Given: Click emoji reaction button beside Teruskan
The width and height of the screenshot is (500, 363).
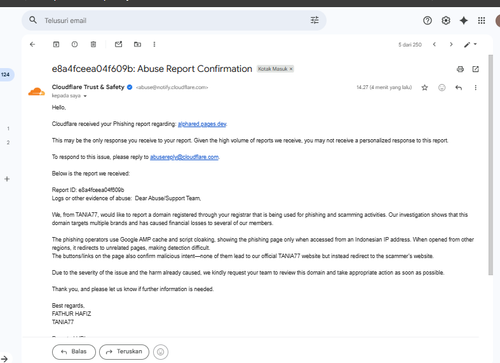Looking at the screenshot, I should [161, 352].
